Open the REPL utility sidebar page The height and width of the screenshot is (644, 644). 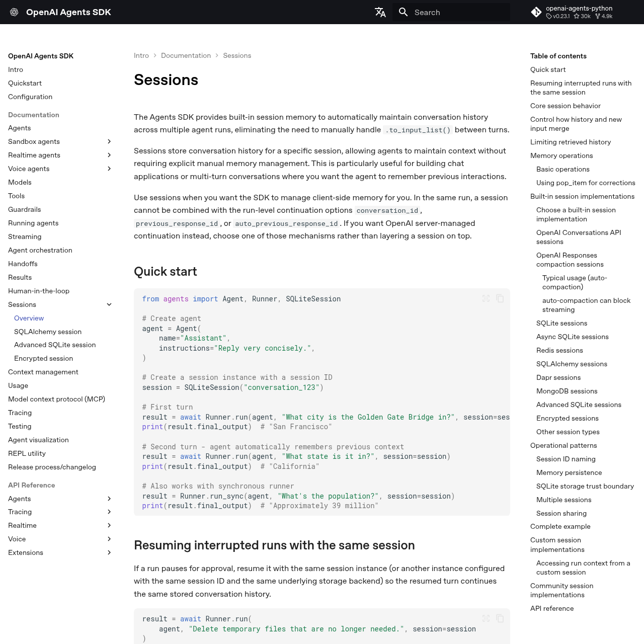pos(27,454)
